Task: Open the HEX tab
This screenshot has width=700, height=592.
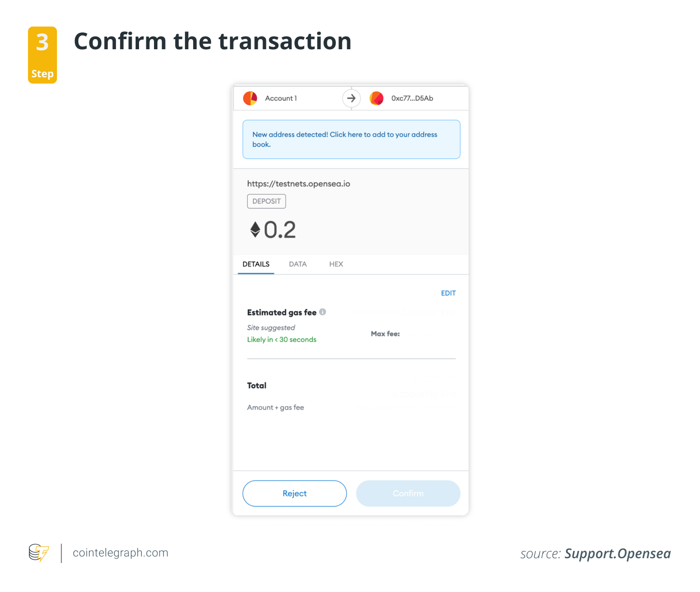Action: [x=336, y=264]
